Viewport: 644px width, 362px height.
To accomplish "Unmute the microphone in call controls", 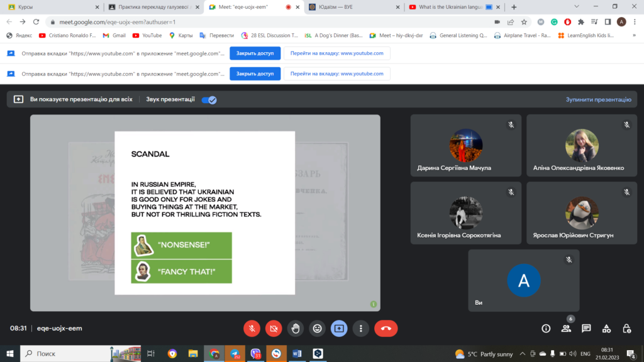I will point(252,328).
